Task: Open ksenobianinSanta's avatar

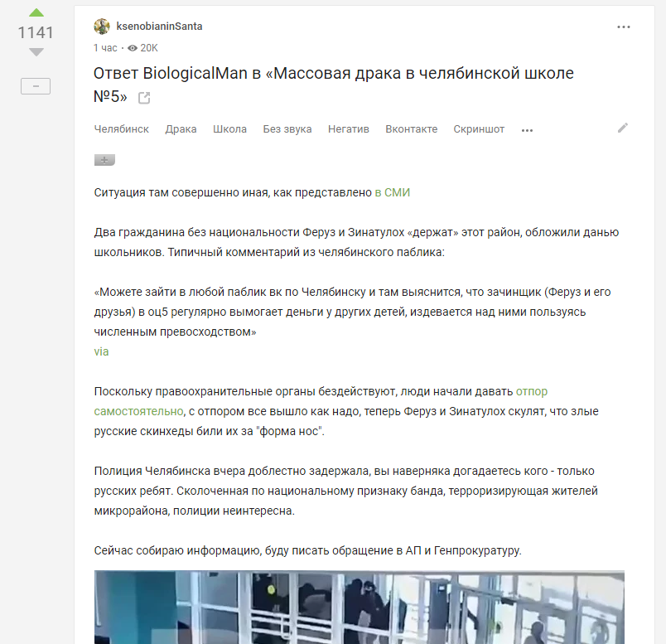Action: (x=102, y=27)
